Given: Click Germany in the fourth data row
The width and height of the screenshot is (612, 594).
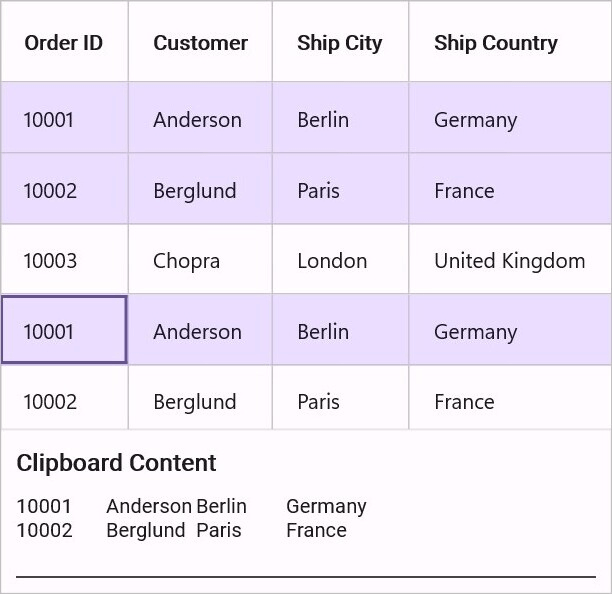Looking at the screenshot, I should (510, 330).
